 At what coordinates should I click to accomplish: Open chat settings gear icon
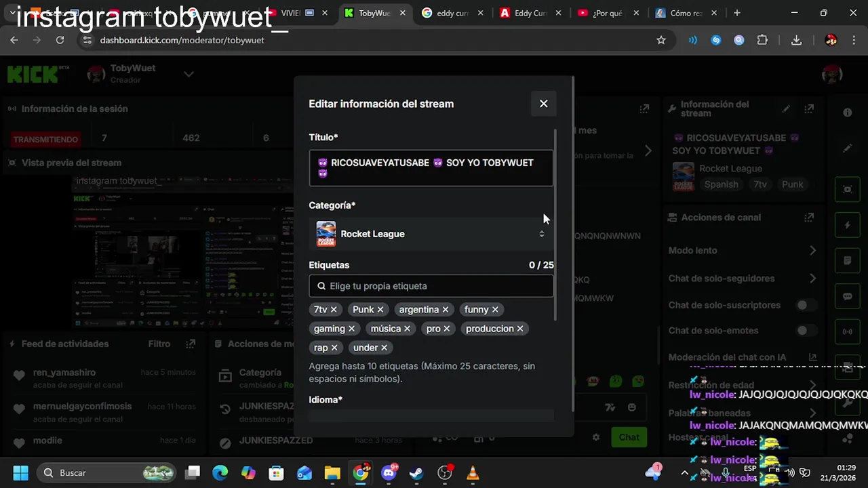[x=596, y=437]
